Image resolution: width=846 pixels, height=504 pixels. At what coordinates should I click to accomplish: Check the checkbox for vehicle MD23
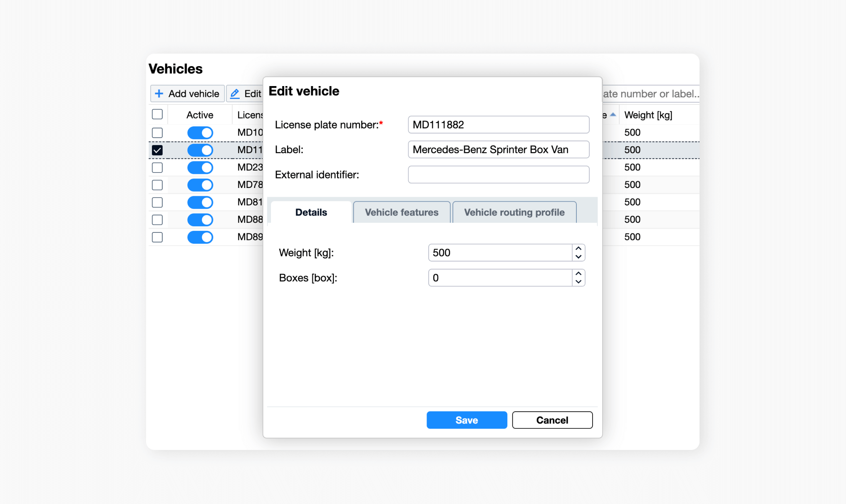157,168
